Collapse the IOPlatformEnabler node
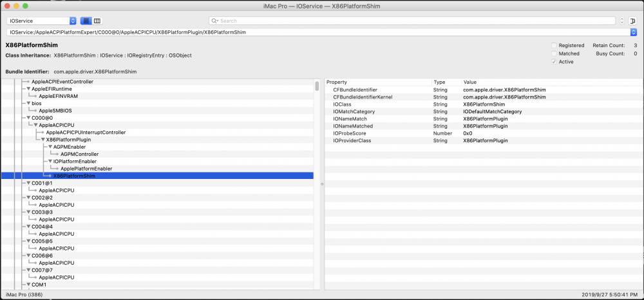This screenshot has width=644, height=300. (x=50, y=162)
